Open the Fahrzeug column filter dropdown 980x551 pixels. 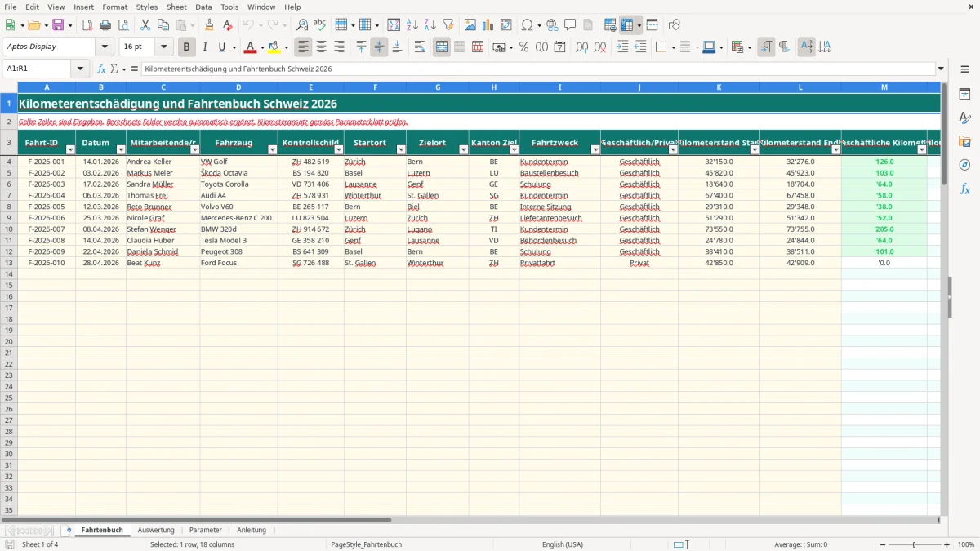click(x=273, y=149)
